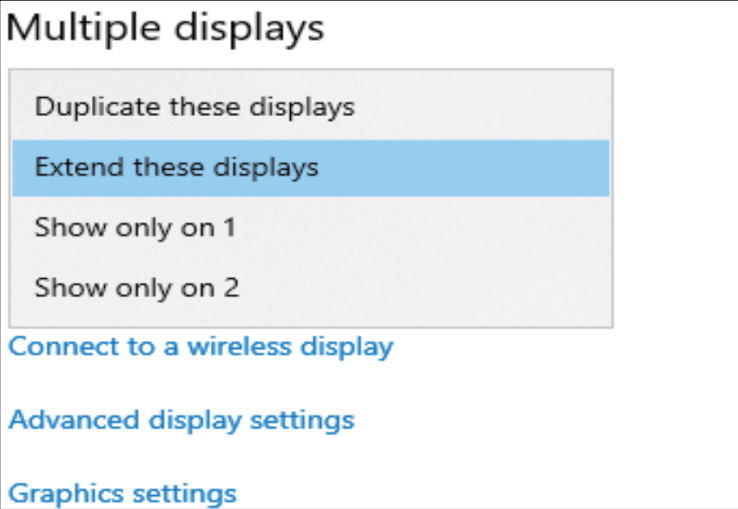
Task: Open Connect to a wireless display
Action: coord(200,347)
